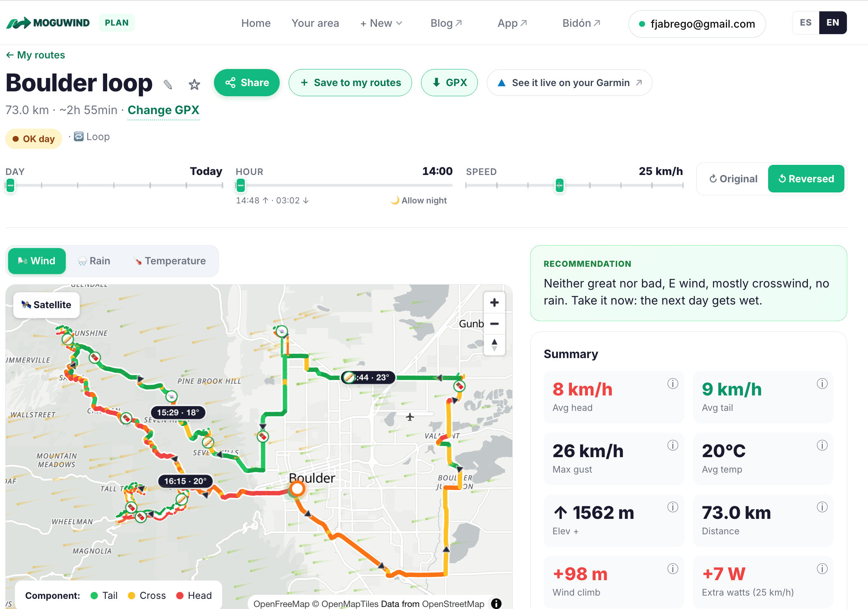Zoom out on the map
Screen dimensions: 868x609
tap(494, 324)
